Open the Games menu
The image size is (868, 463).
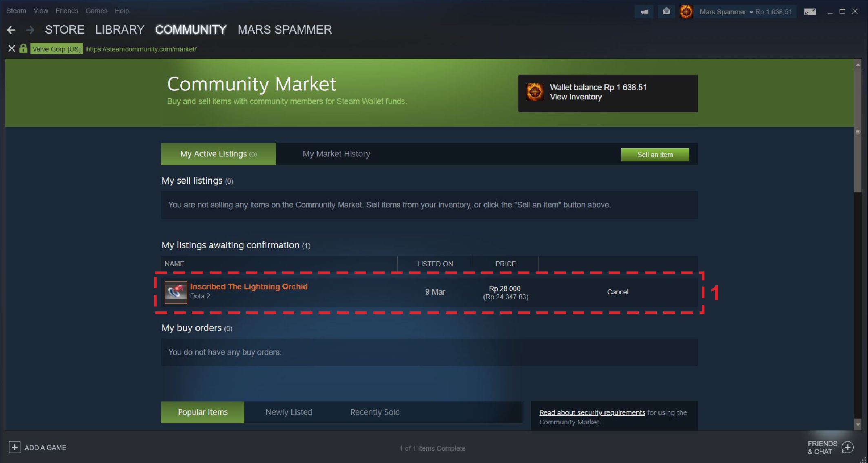(x=96, y=11)
